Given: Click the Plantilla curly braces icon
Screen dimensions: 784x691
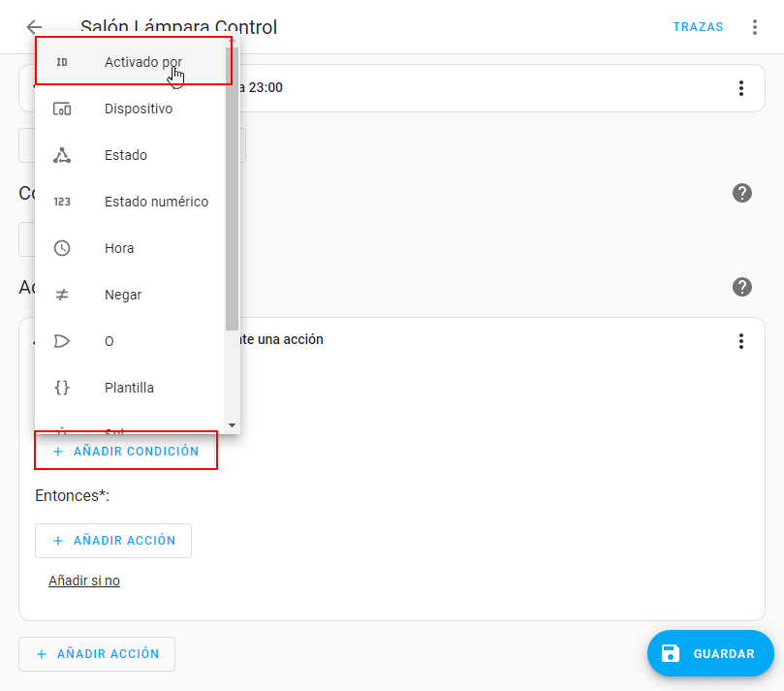Looking at the screenshot, I should (x=62, y=388).
